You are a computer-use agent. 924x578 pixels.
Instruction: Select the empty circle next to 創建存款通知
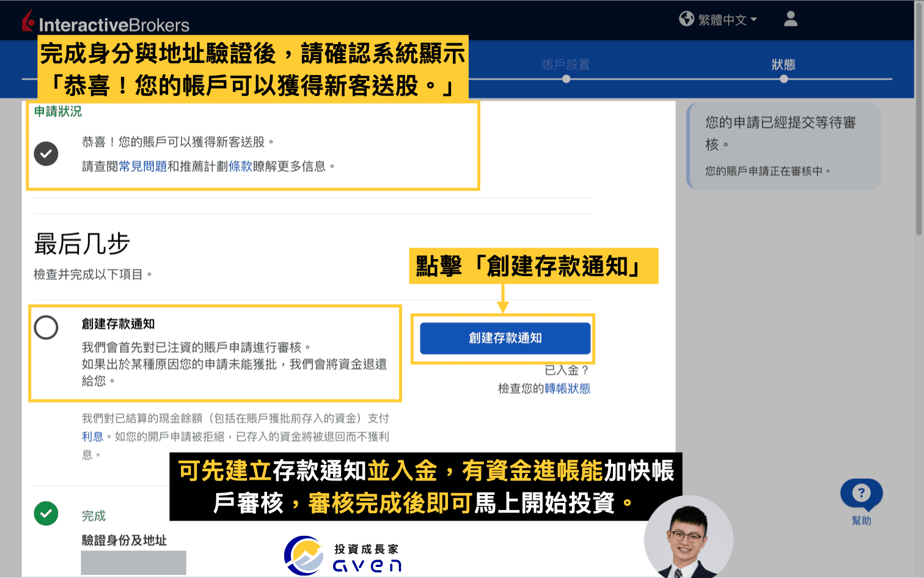(46, 327)
